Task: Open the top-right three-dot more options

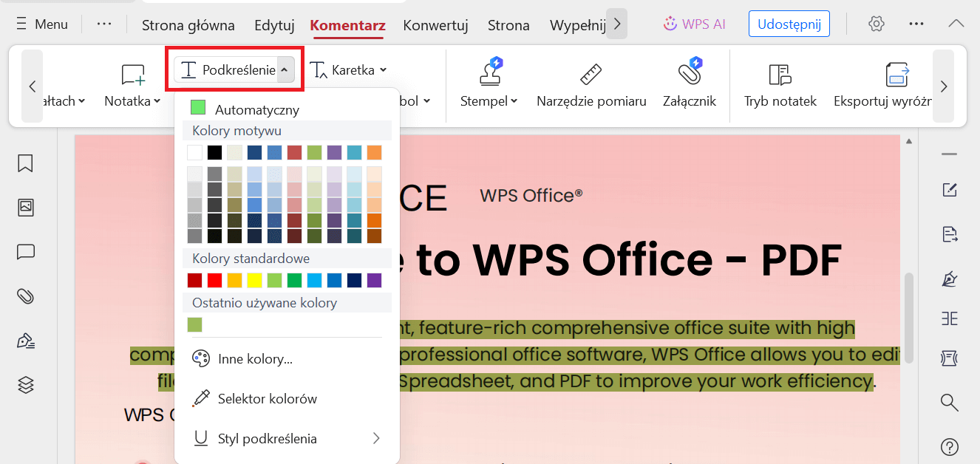Action: pyautogui.click(x=916, y=24)
